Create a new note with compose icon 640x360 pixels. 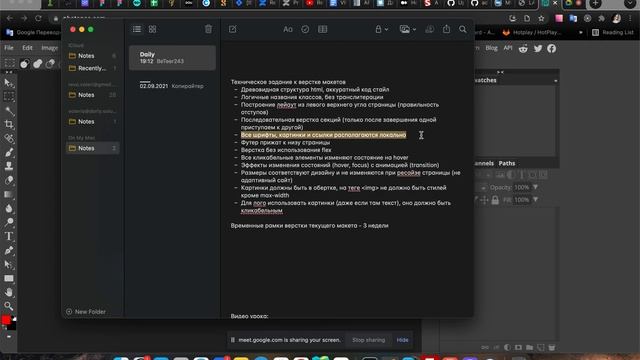(233, 29)
